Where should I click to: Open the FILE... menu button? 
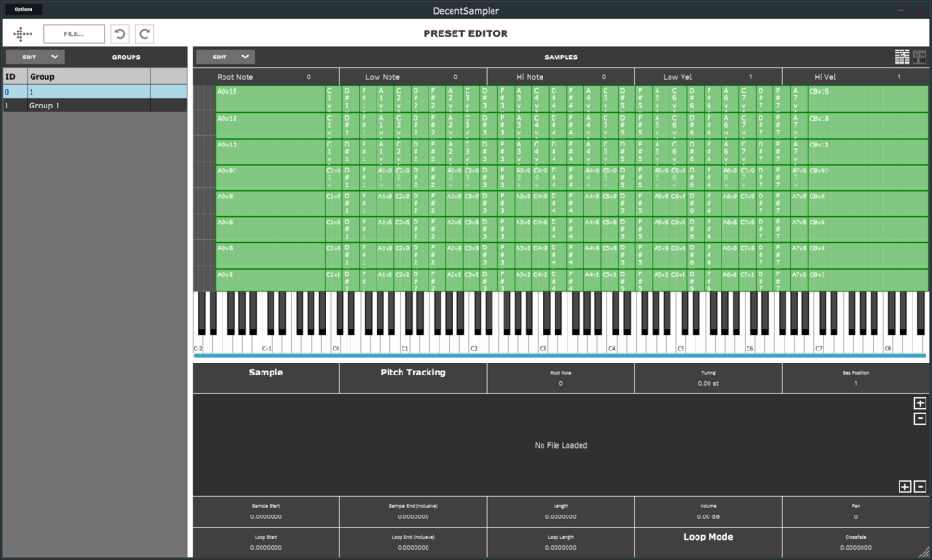(73, 34)
